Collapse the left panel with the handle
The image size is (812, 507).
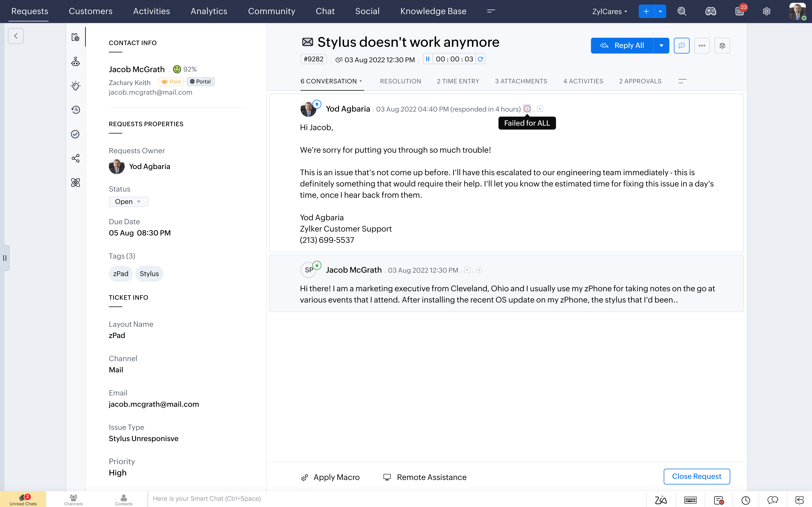(x=5, y=258)
